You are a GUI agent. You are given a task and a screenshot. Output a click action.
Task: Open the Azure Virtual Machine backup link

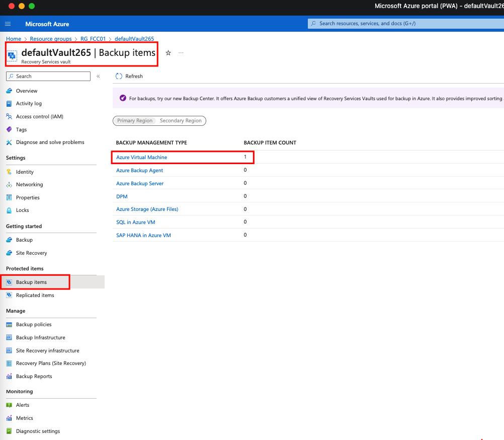(141, 158)
